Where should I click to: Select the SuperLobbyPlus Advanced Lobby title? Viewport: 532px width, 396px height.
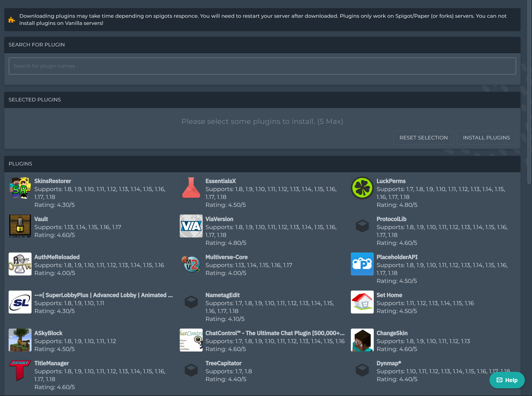pos(103,295)
